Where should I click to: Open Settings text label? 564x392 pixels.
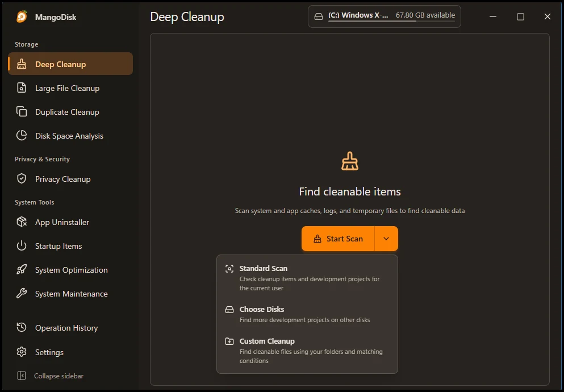pos(49,352)
